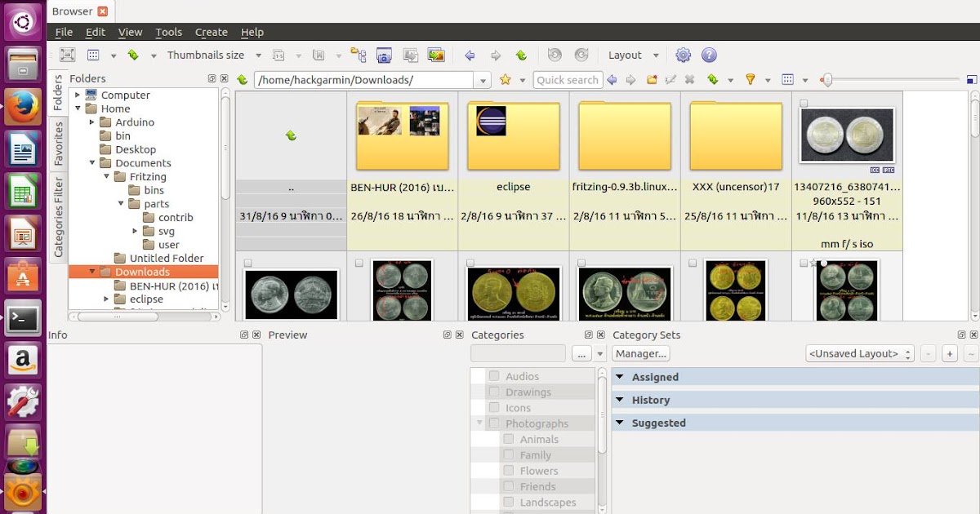Open LibreOffice Calc from the dock
Viewport: 980px width, 514px height.
click(23, 192)
